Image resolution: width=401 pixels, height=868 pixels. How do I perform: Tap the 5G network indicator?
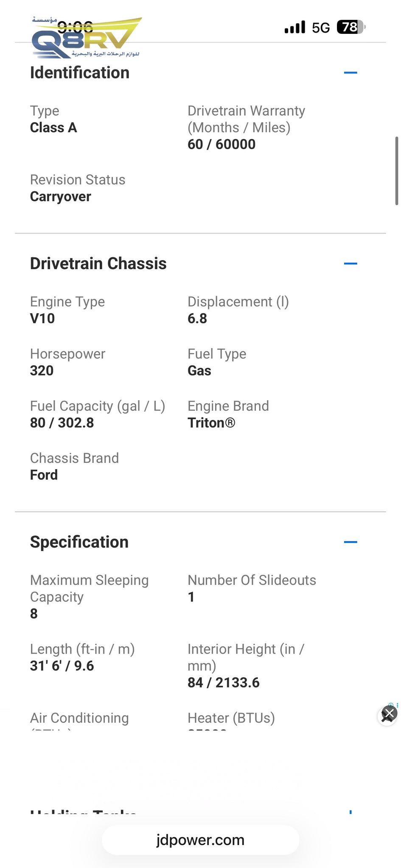click(x=320, y=28)
